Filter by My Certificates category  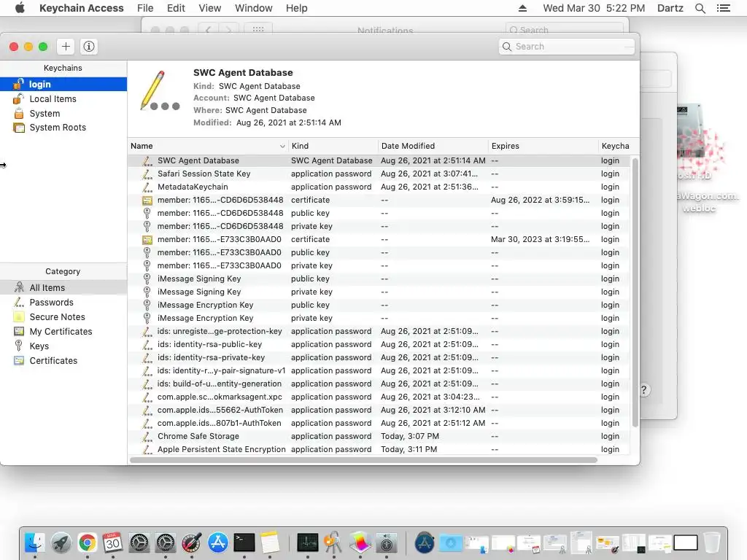coord(63,332)
